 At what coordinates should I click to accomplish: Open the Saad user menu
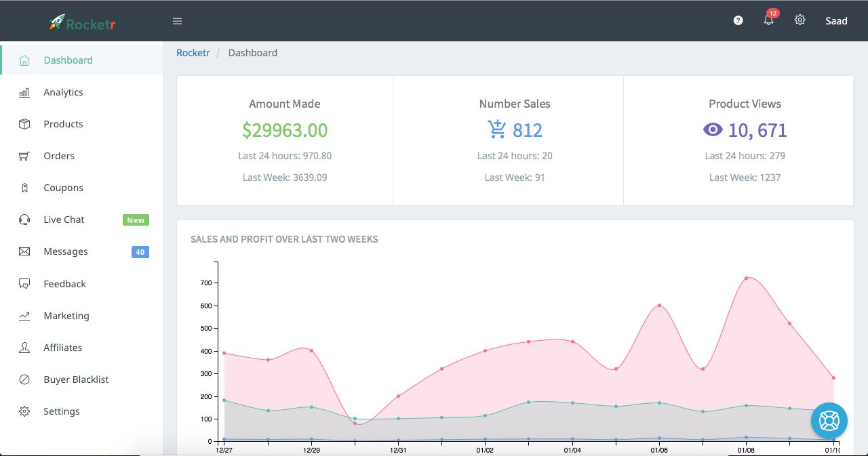click(x=836, y=21)
